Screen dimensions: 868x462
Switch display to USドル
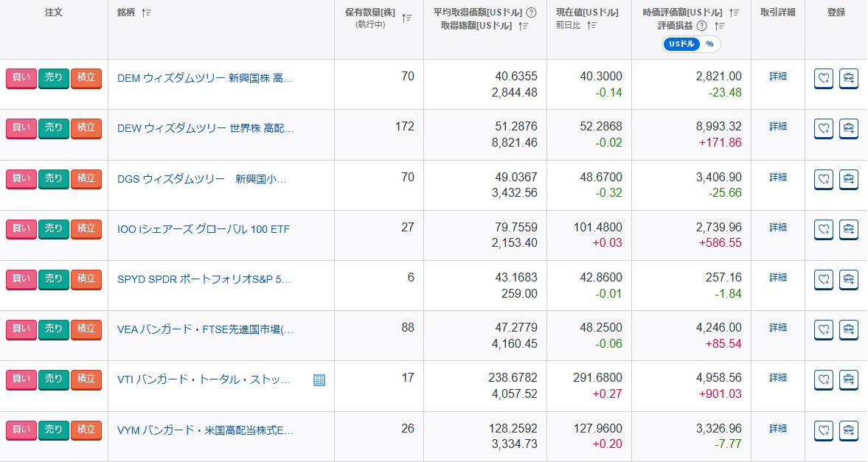point(681,44)
